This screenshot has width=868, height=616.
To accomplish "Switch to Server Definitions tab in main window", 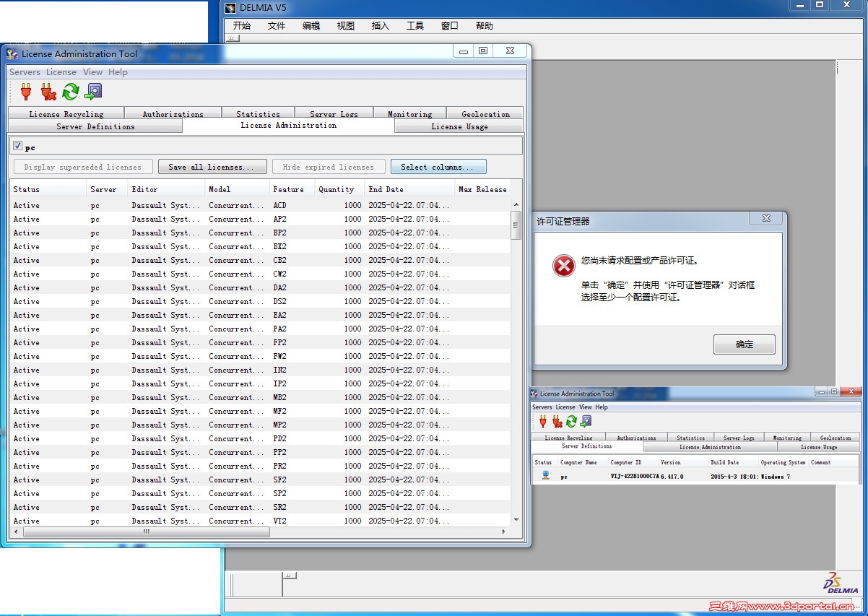I will 95,126.
